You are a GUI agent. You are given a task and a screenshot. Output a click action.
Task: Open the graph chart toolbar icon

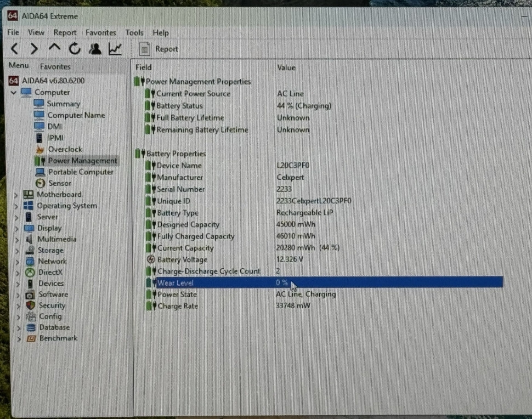pyautogui.click(x=115, y=49)
